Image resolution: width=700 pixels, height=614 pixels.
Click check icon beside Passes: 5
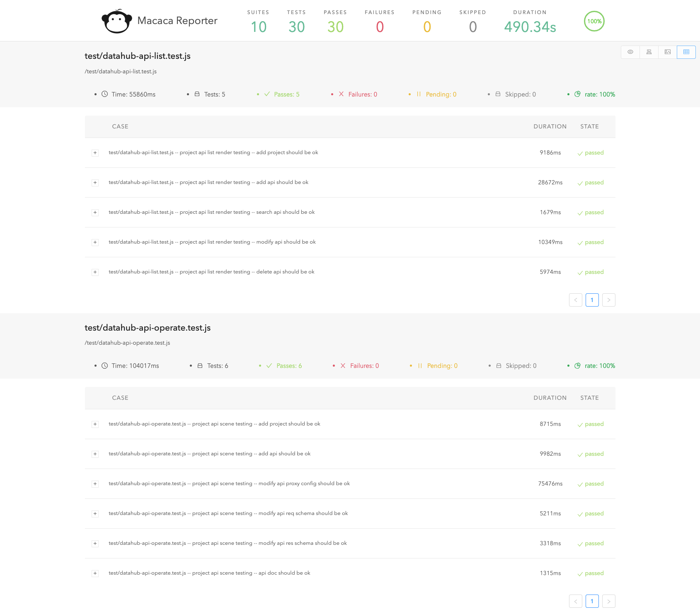pyautogui.click(x=267, y=94)
